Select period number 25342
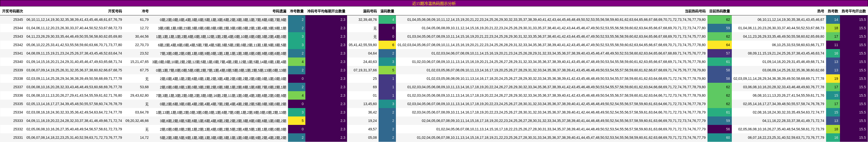 coord(18,45)
